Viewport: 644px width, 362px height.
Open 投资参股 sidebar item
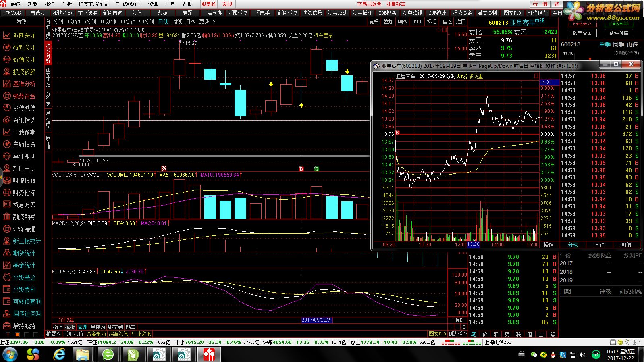point(19,72)
